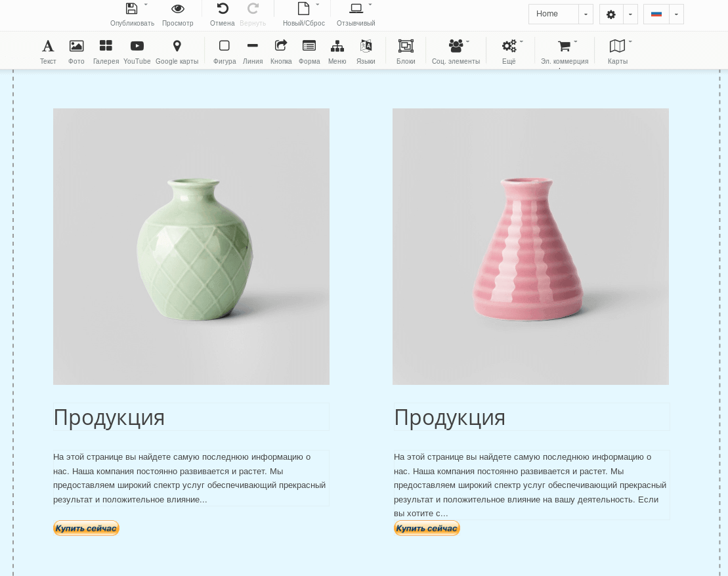
Task: Insert a Google карты map element
Action: click(x=177, y=52)
